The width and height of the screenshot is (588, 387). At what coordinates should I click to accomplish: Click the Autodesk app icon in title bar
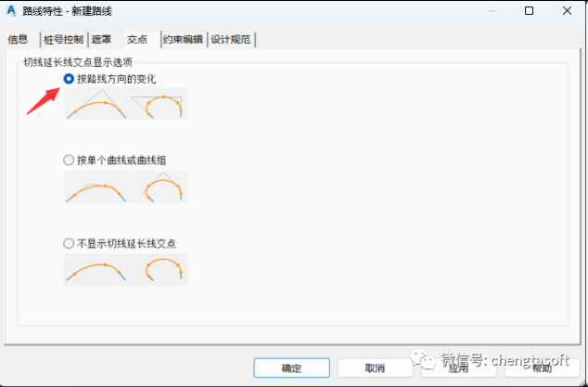[x=12, y=11]
